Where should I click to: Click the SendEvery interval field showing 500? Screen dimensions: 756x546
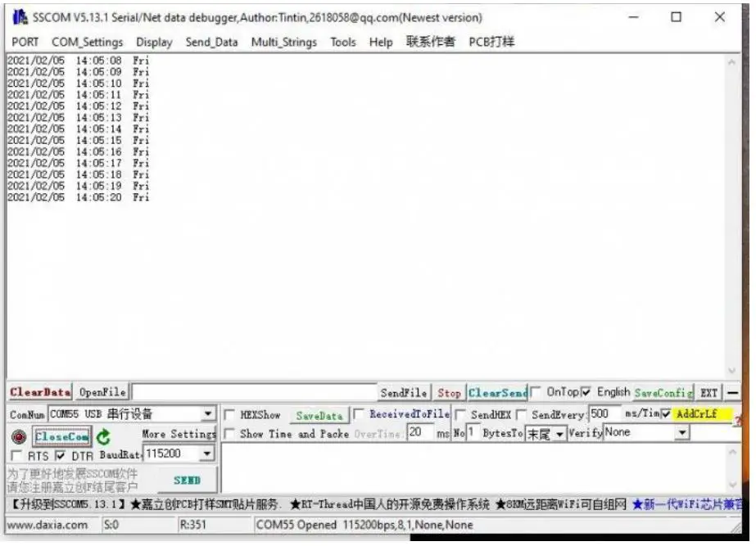pos(604,414)
